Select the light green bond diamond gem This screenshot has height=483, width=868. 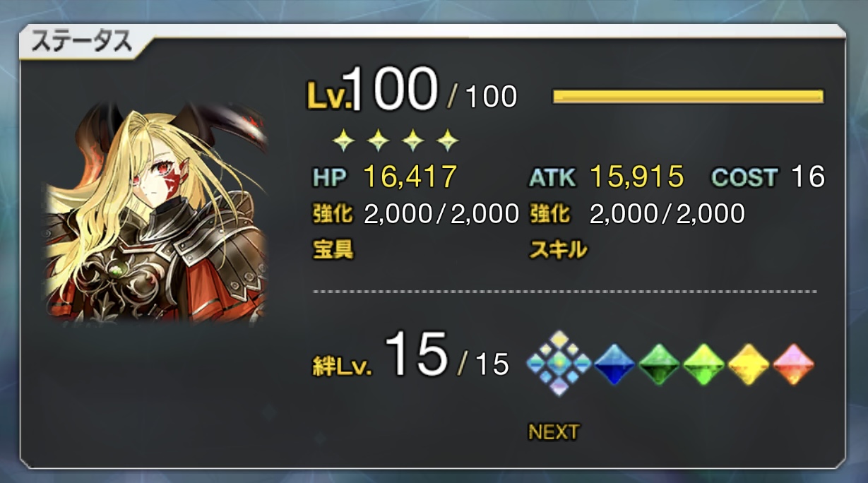703,364
